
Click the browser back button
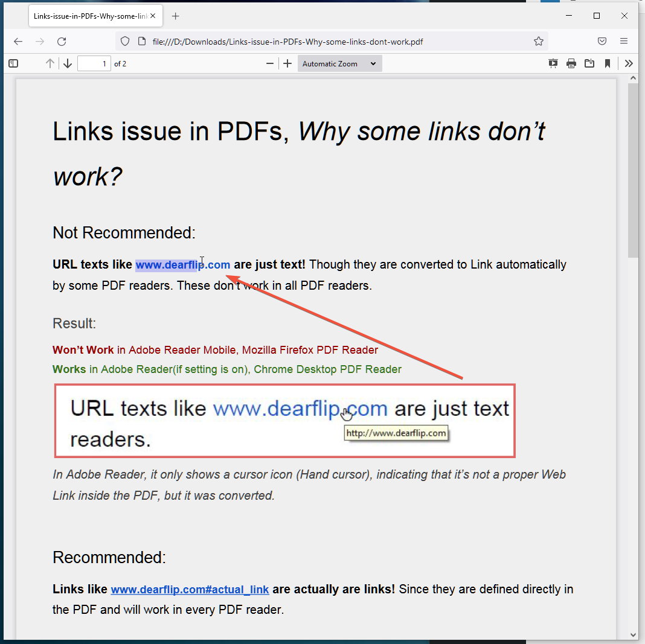coord(18,41)
